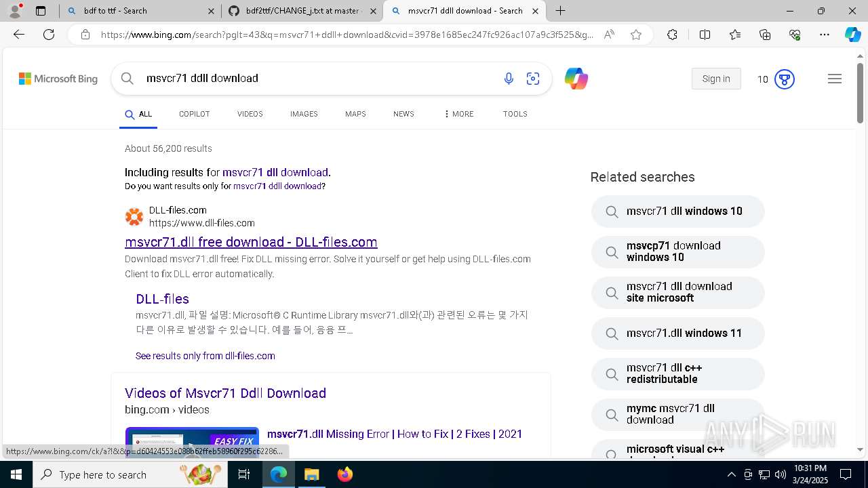
Task: Select the ALL search results tab
Action: pyautogui.click(x=139, y=114)
